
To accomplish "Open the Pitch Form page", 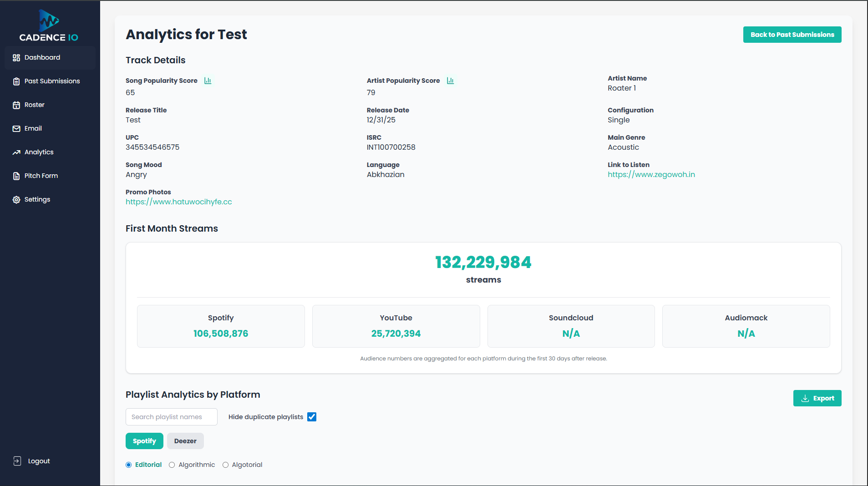I will pyautogui.click(x=50, y=176).
